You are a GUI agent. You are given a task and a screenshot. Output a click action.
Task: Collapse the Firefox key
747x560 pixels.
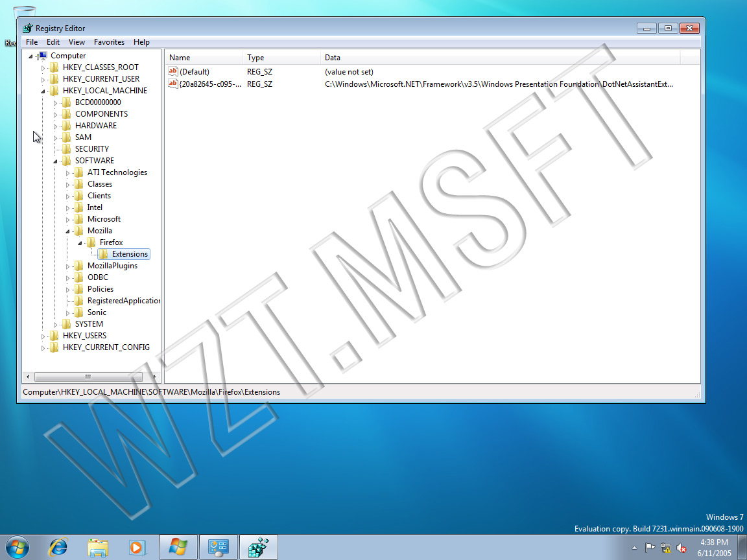[80, 243]
